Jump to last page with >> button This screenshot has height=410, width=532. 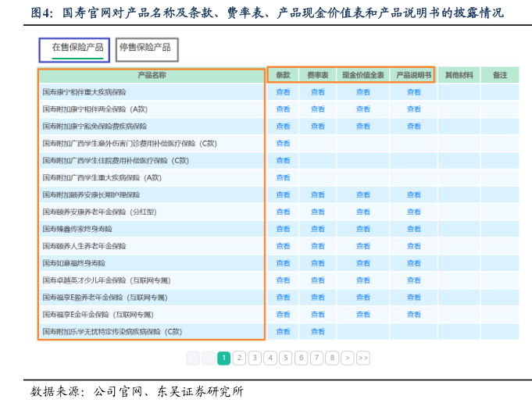pyautogui.click(x=363, y=358)
